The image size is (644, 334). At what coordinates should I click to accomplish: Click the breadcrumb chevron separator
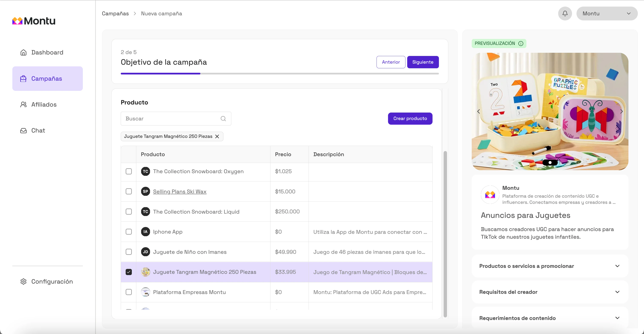(135, 13)
